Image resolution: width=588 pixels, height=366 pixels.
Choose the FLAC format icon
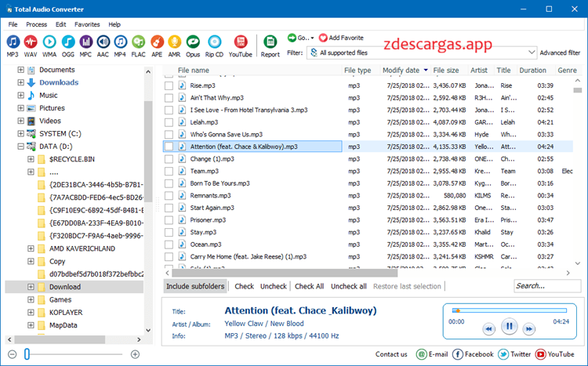click(x=138, y=42)
